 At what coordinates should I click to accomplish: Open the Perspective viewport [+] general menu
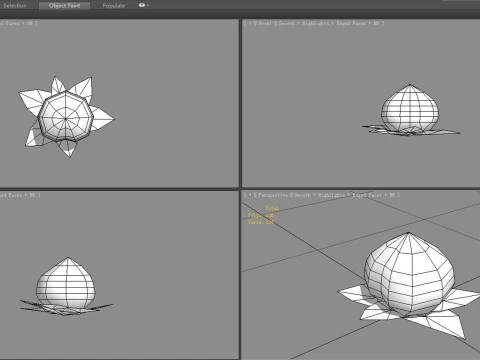(250, 195)
